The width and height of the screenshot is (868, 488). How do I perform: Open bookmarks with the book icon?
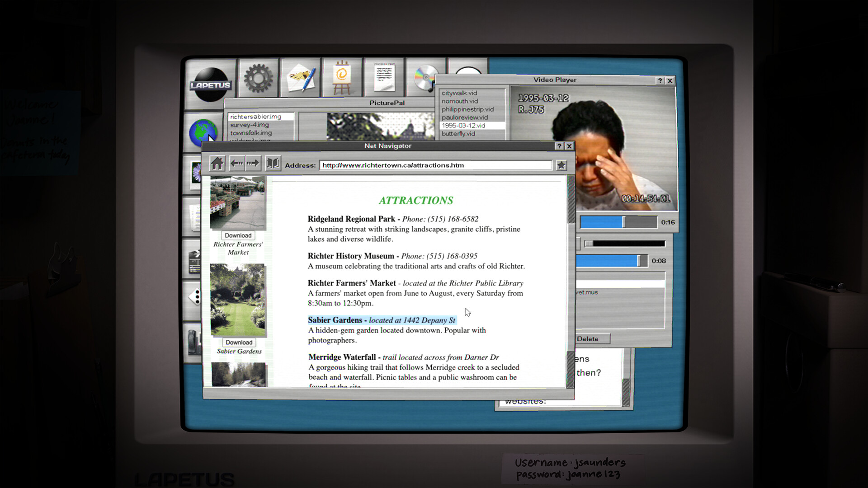[x=273, y=163]
